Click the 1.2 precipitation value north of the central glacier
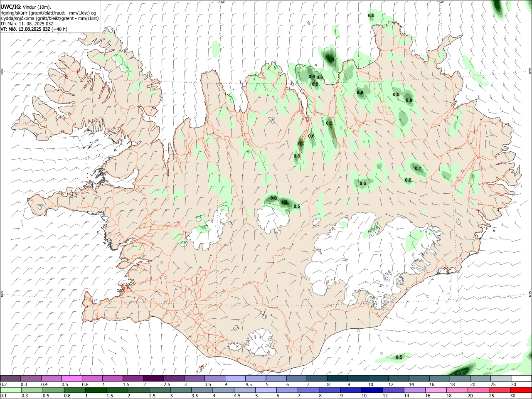Screen dimensions: 532x399 coord(284,202)
